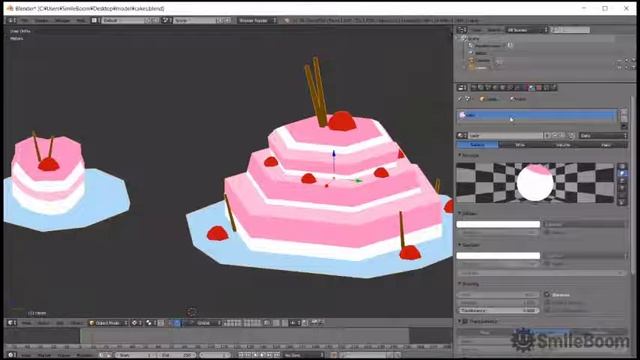The image size is (640, 360).
Task: Select the flat plane preview type icon
Action: pos(622,167)
